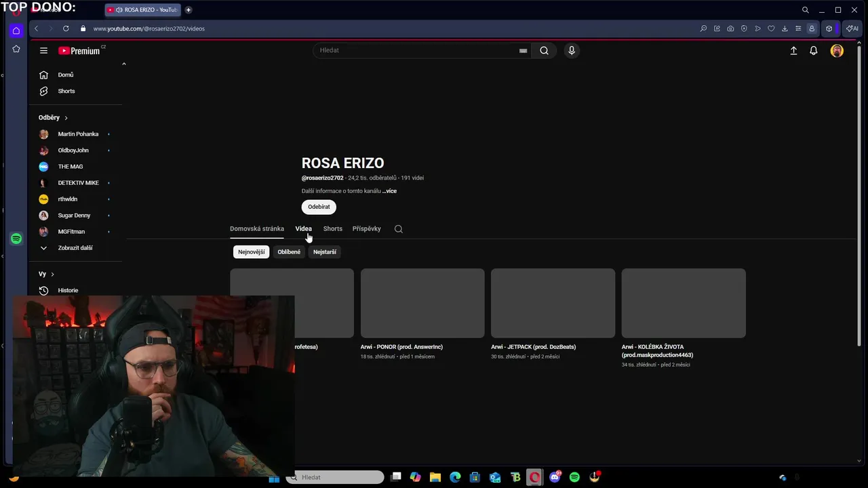Switch to the Shorts channel tab
868x488 pixels.
click(332, 229)
